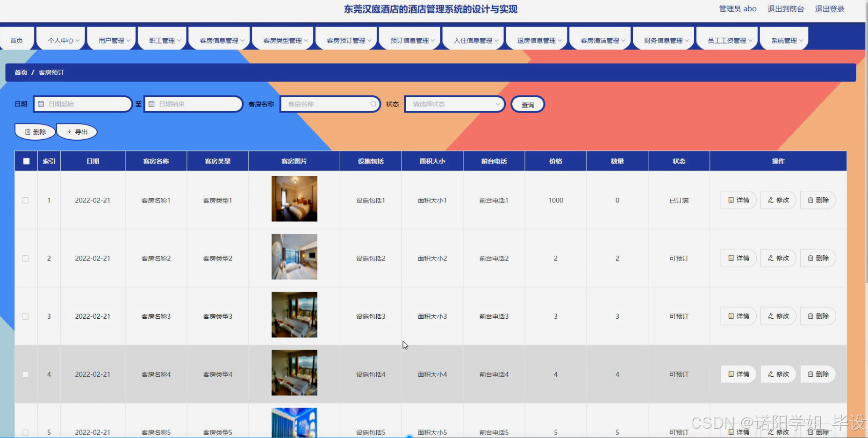
Task: Click 设施包括4 cell in row 4
Action: click(x=371, y=374)
